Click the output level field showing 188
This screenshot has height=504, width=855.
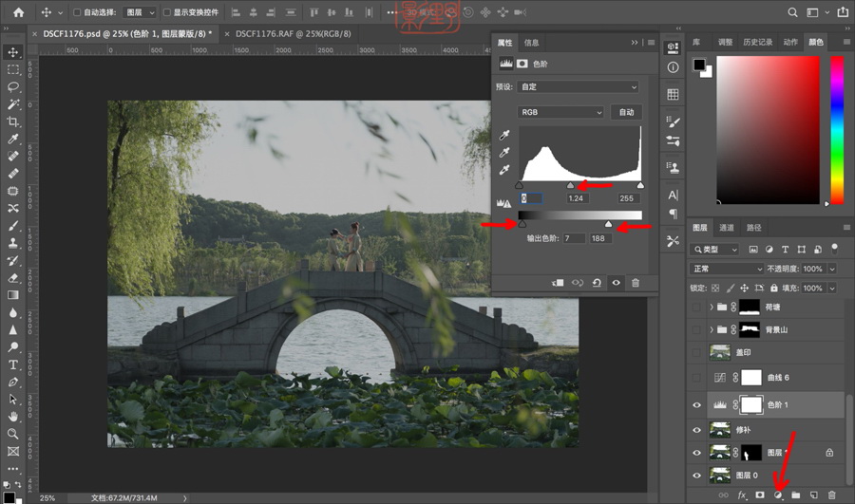(x=600, y=238)
